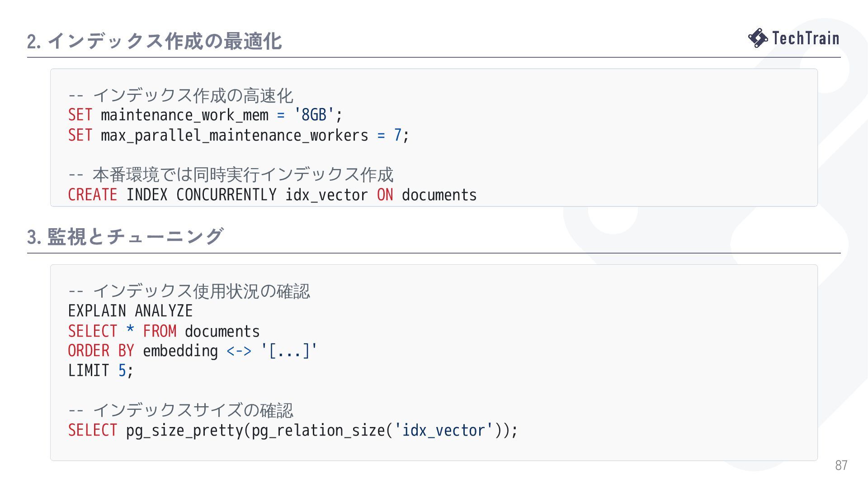
Task: Select heading '2. インデックス作成の最適化'
Action: [x=154, y=41]
